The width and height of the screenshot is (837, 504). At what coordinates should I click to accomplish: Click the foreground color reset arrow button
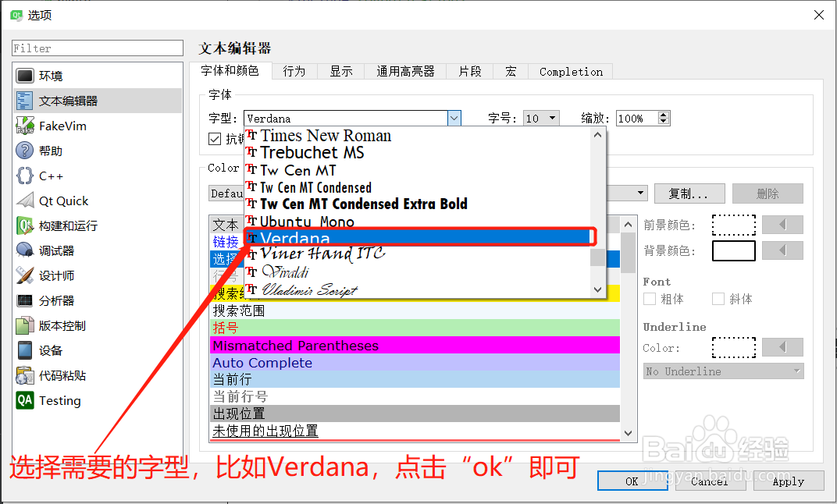click(782, 225)
